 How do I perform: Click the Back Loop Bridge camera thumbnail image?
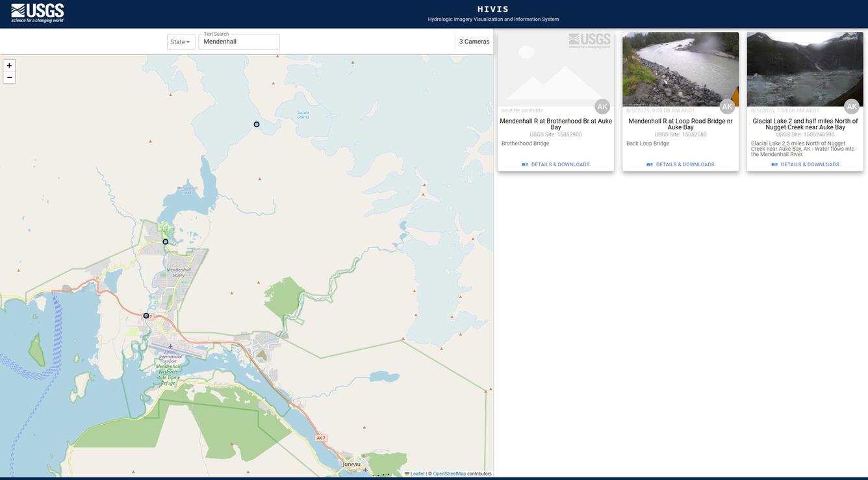pyautogui.click(x=680, y=69)
